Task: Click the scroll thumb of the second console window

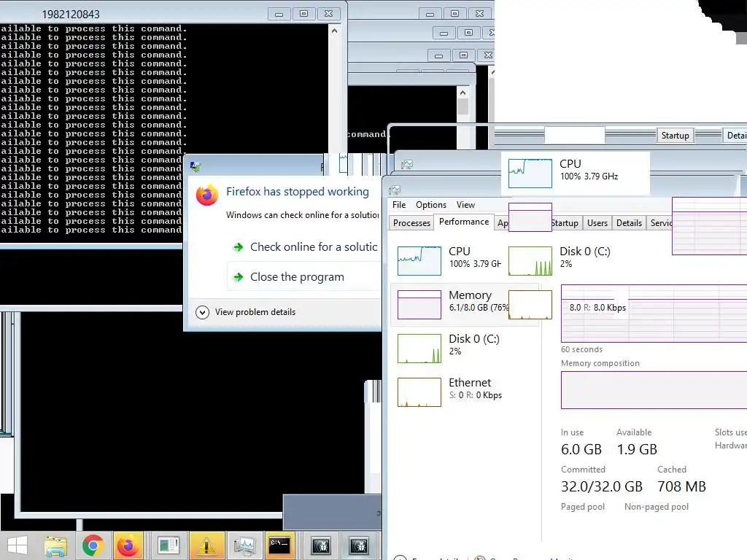Action: coord(462,106)
